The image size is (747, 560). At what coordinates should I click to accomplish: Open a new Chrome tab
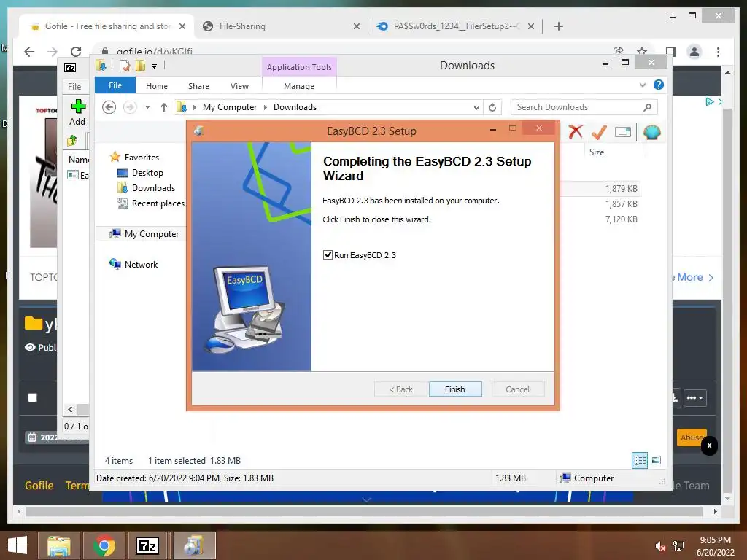pos(559,26)
